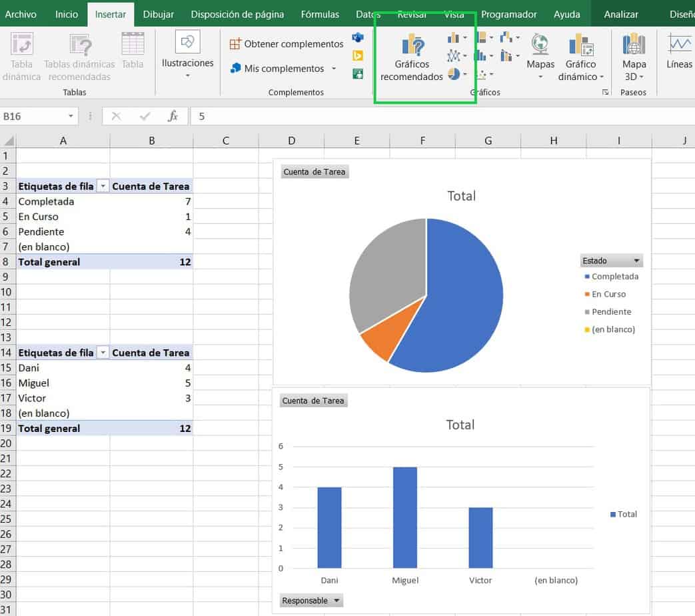Select the Insertar tab
The image size is (695, 616).
[x=111, y=14]
